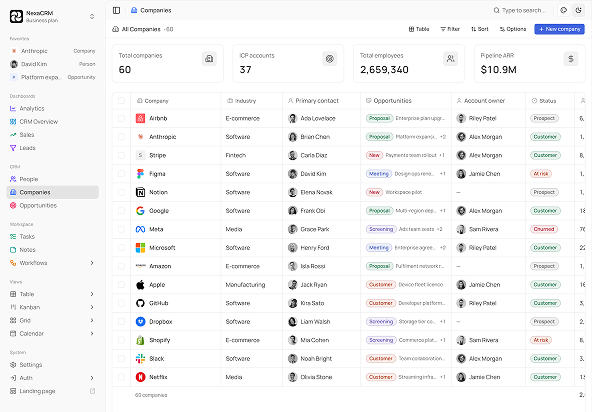This screenshot has width=592, height=412.
Task: Click the Airbnb logo icon
Action: coord(140,118)
